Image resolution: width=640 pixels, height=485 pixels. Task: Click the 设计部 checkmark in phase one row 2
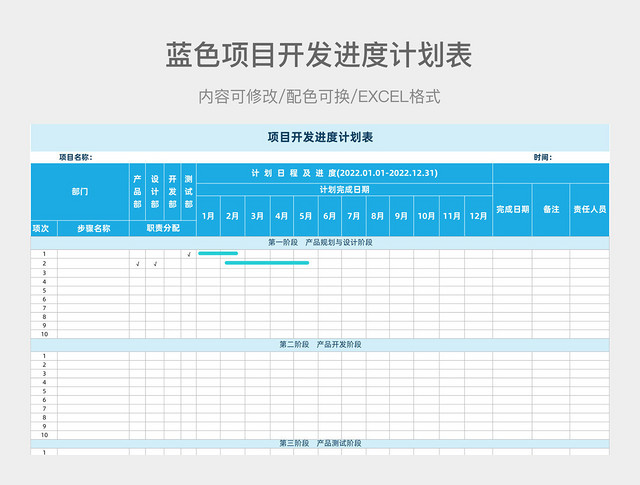click(x=155, y=264)
